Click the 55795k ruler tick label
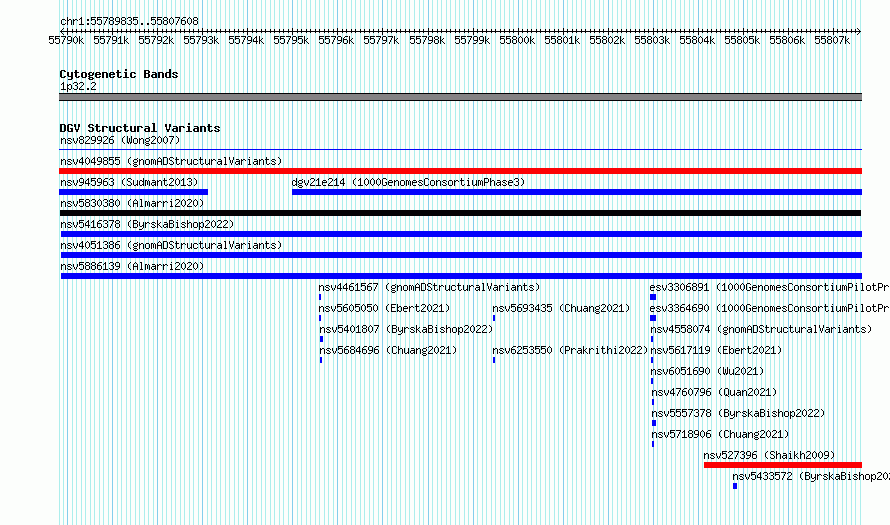The width and height of the screenshot is (890, 525). (x=291, y=40)
